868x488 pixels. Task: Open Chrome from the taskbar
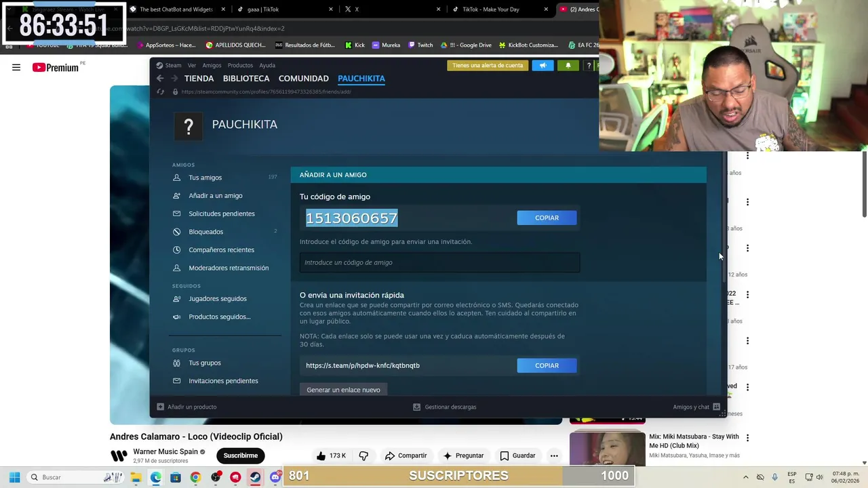[195, 477]
